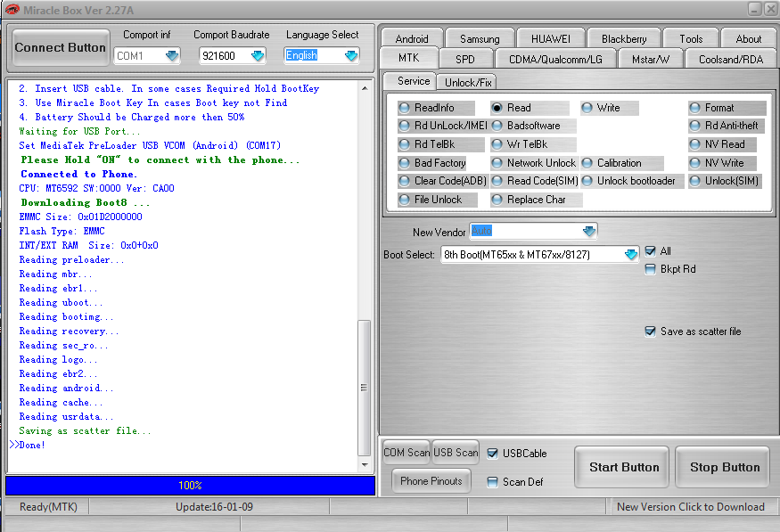Open the HUAWEI tab
Viewport: 780px width, 532px height.
(551, 39)
